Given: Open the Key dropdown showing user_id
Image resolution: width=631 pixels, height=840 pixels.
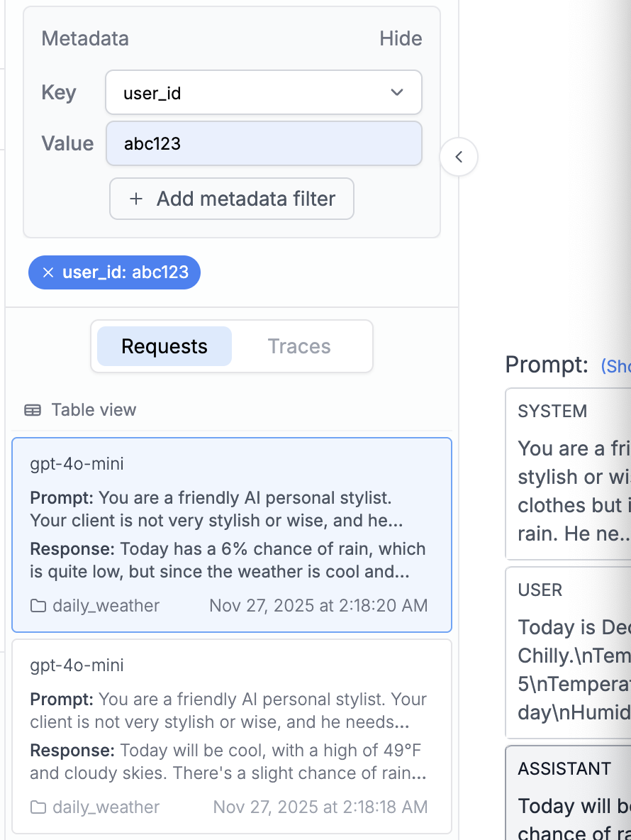Looking at the screenshot, I should coord(263,92).
